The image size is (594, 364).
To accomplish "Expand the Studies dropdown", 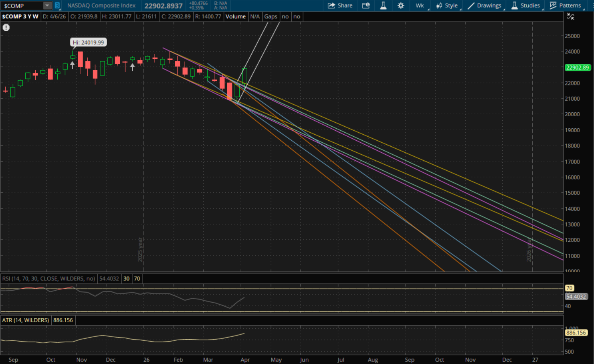I will click(x=525, y=6).
